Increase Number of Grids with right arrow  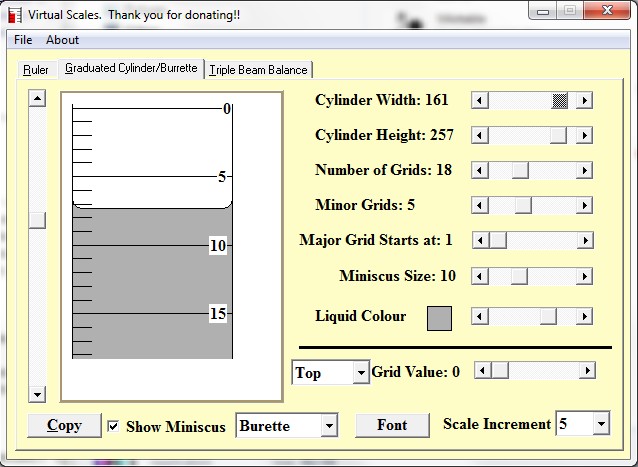pyautogui.click(x=584, y=170)
